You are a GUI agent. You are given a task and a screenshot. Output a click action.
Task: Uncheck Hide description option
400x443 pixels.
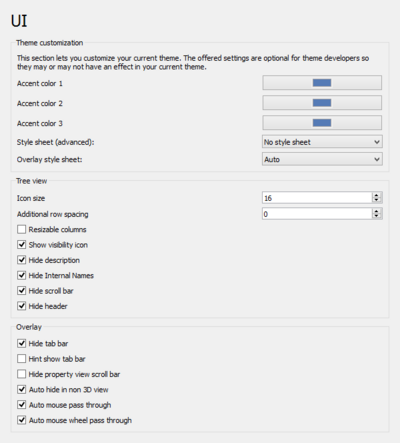(22, 260)
